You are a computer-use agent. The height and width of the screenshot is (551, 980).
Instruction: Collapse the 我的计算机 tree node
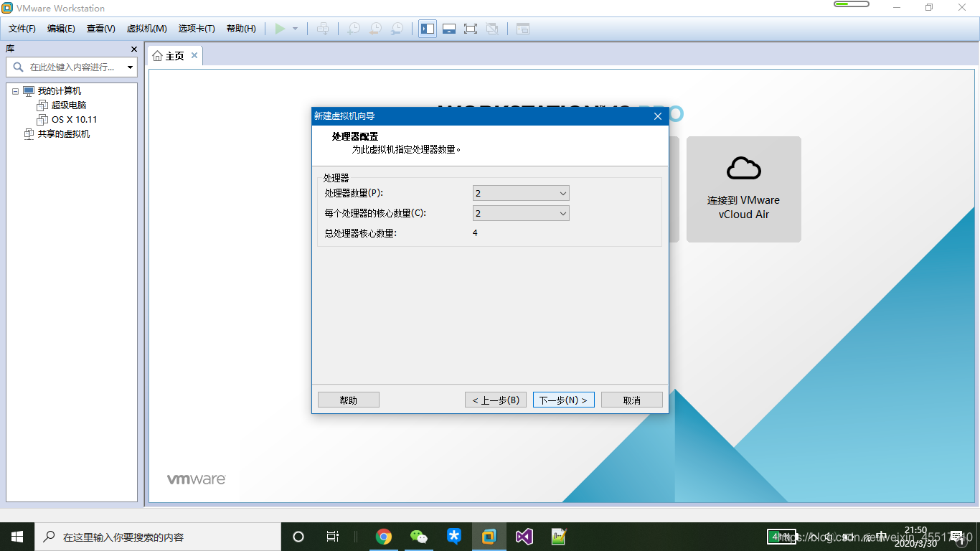(x=15, y=91)
